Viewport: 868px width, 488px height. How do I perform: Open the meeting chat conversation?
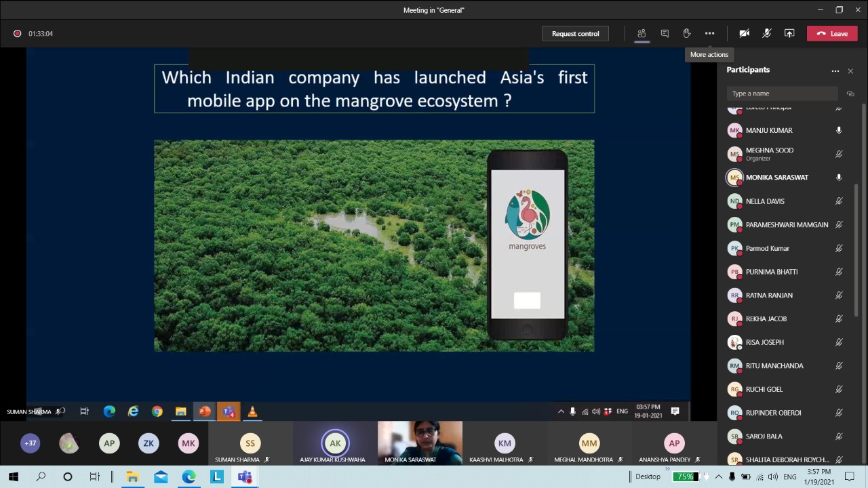point(665,33)
